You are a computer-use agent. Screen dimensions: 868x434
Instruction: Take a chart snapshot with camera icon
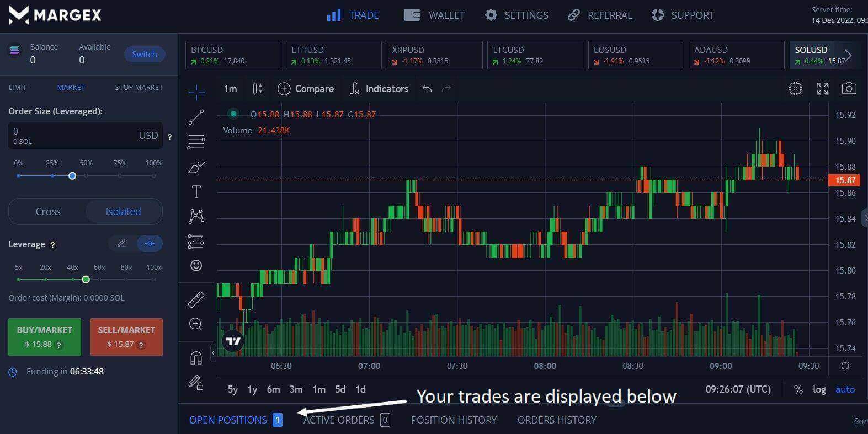(x=849, y=88)
